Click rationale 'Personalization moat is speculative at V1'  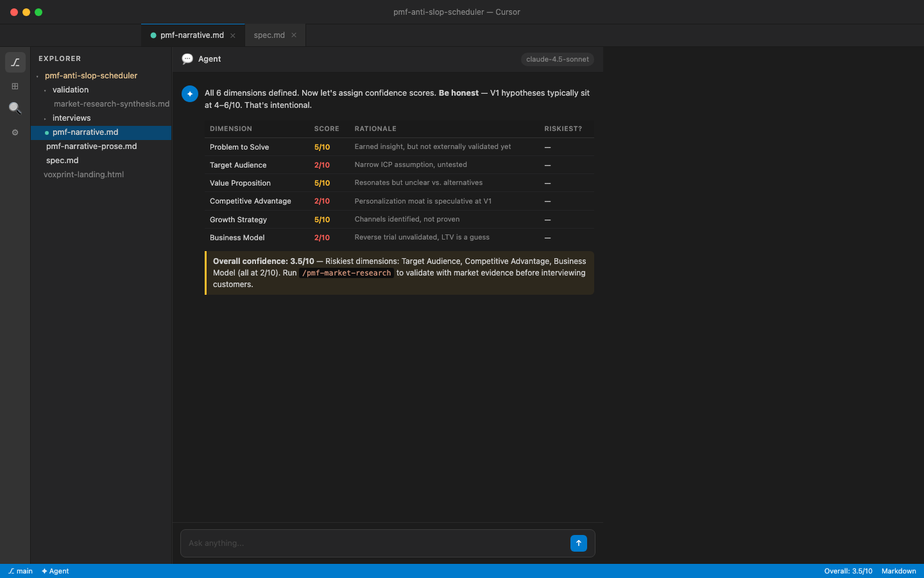click(x=423, y=201)
